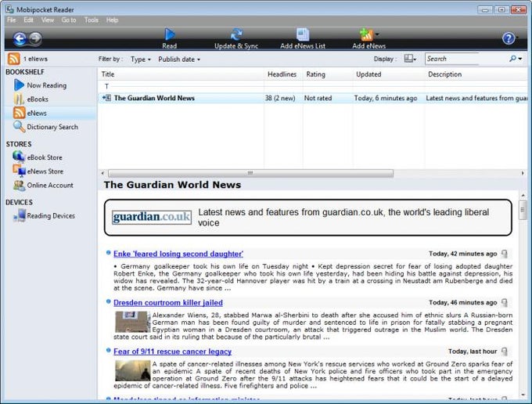Click the orange RSS icon beside 1 eNews
The height and width of the screenshot is (404, 532).
click(x=13, y=59)
